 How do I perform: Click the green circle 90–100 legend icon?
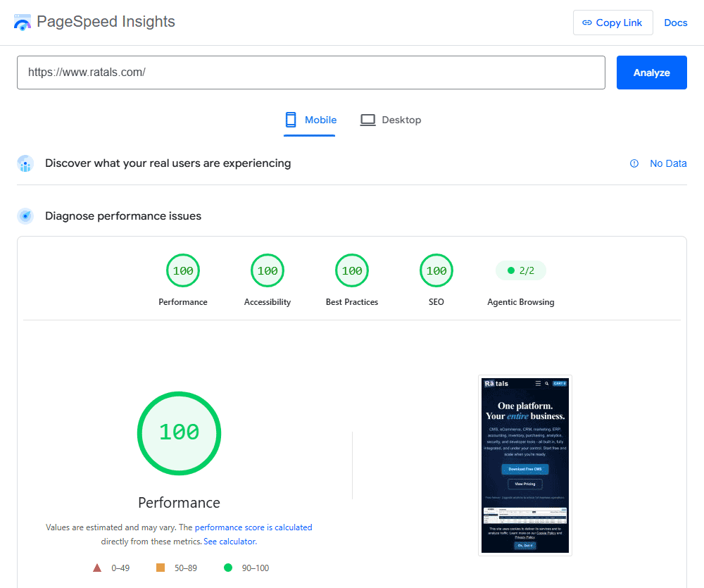point(228,568)
